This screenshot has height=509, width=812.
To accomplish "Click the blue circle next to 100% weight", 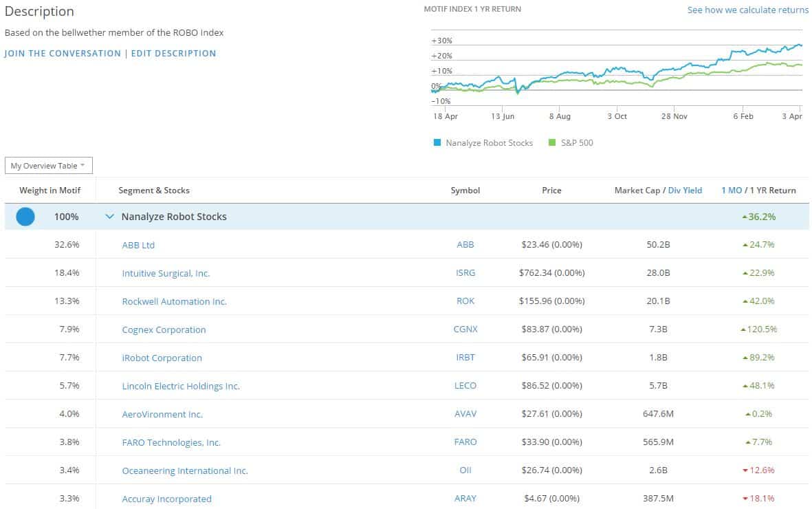I will 25,217.
